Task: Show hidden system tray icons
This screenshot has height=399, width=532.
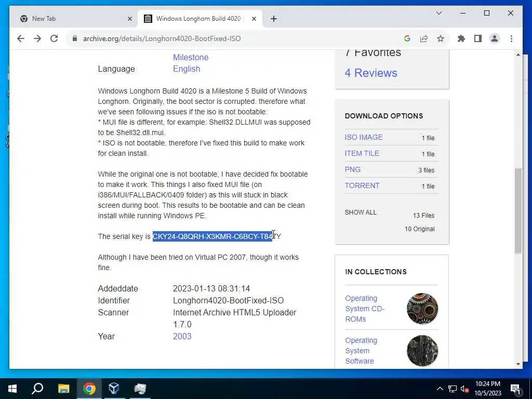Action: point(440,389)
